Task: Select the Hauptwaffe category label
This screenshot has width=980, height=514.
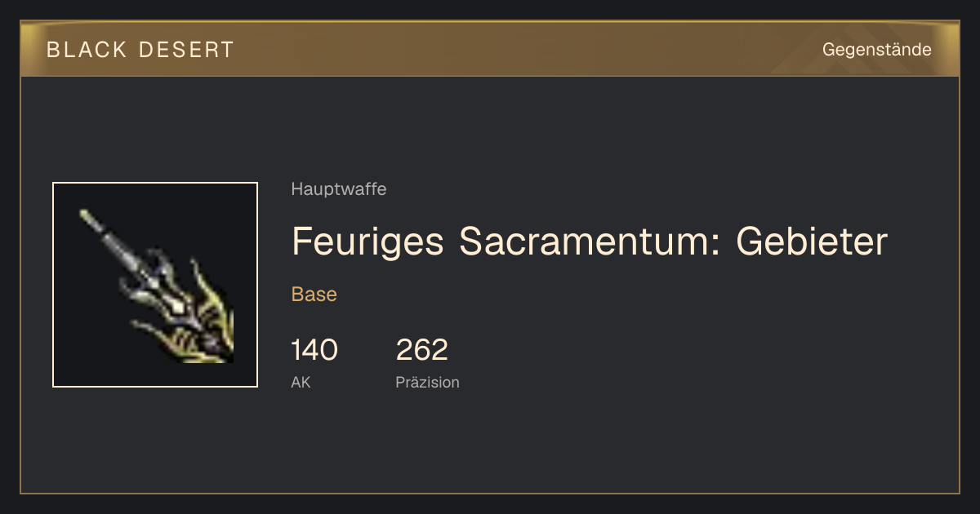Action: click(339, 190)
